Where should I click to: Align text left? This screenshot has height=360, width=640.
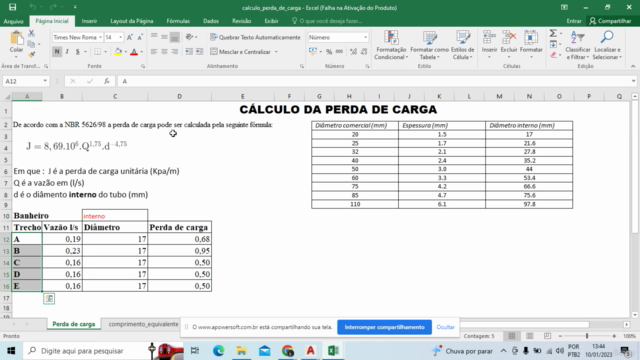coord(154,52)
